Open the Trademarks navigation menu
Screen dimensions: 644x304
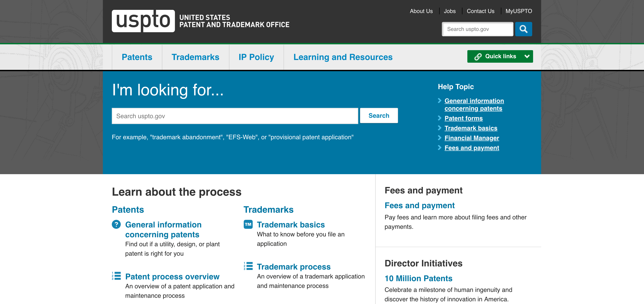[195, 57]
